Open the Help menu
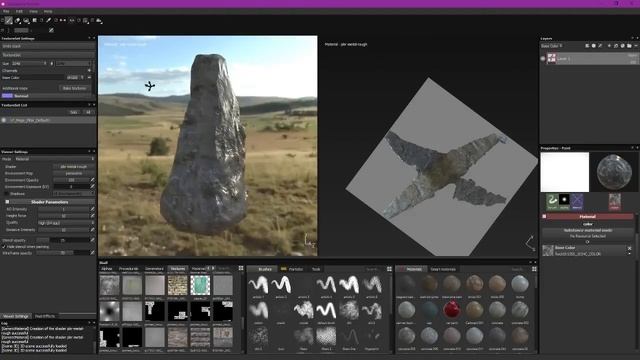Screen dimensions: 640x360 click(x=48, y=11)
